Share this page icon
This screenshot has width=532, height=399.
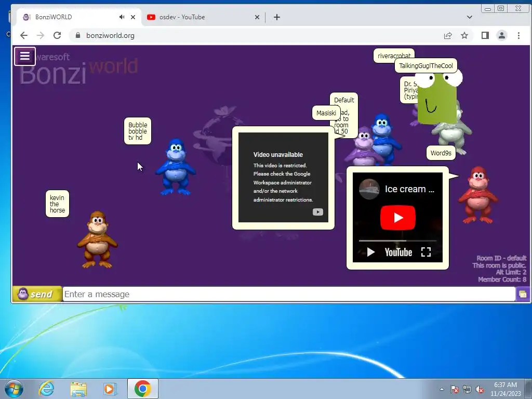[x=448, y=35]
